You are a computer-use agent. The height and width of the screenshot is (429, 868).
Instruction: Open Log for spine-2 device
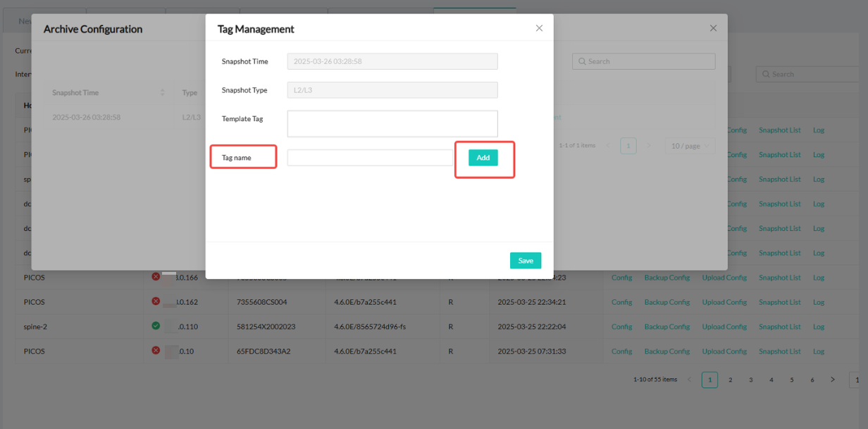coord(818,327)
